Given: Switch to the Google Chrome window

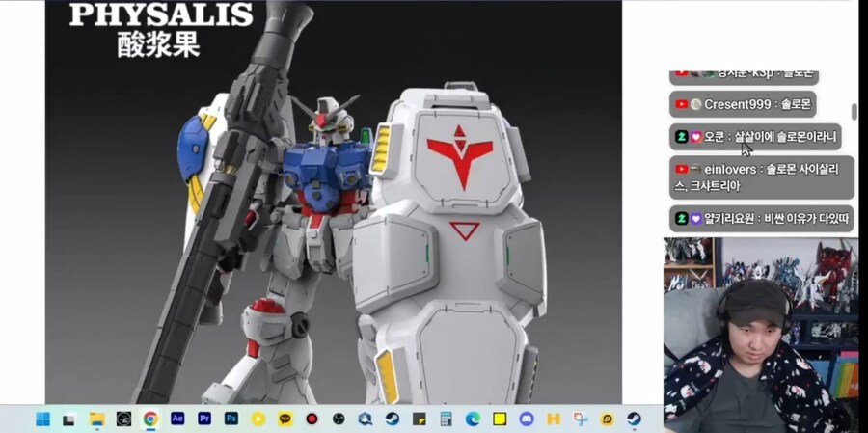Looking at the screenshot, I should coord(150,419).
